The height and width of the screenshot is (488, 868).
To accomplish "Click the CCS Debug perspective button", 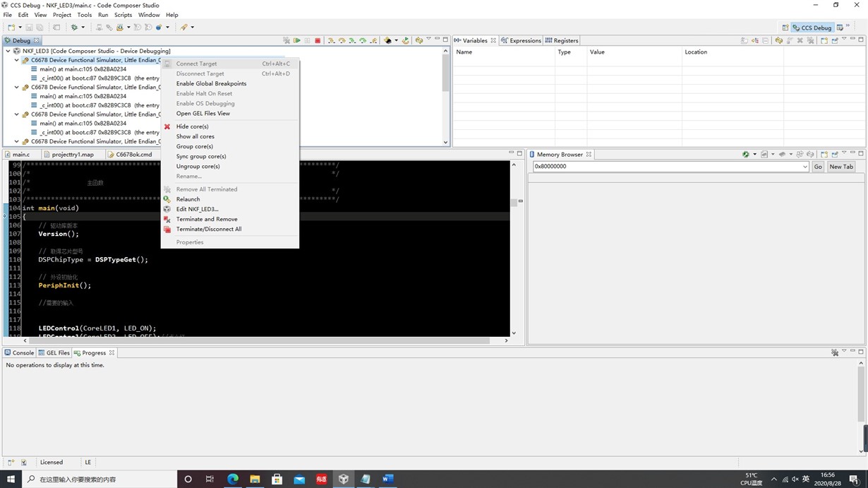I will point(812,28).
